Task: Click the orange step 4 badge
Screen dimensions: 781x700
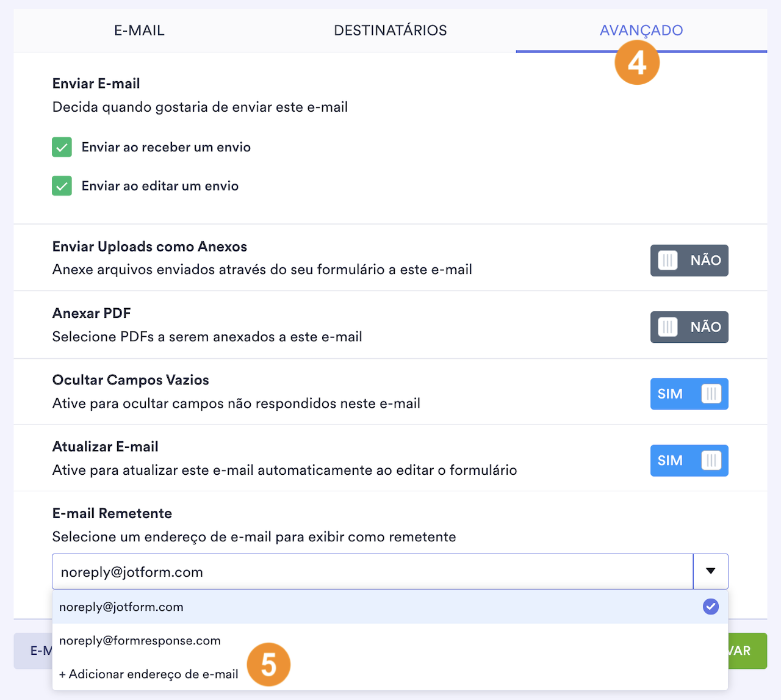Action: tap(637, 62)
